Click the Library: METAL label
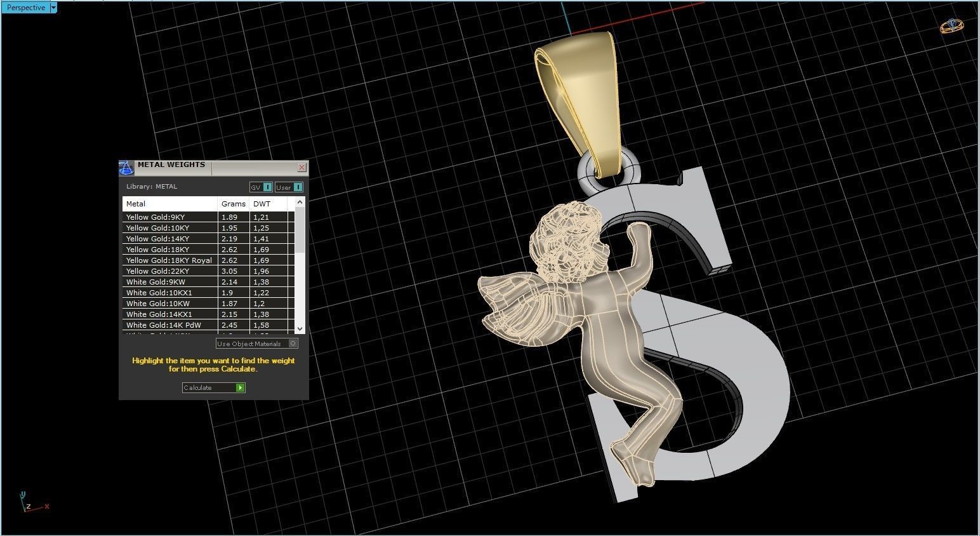Viewport: 980px width, 536px height. (152, 186)
